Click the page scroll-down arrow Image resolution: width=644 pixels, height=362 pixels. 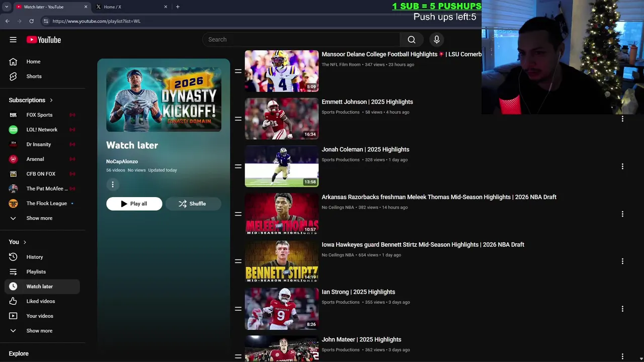point(641,358)
